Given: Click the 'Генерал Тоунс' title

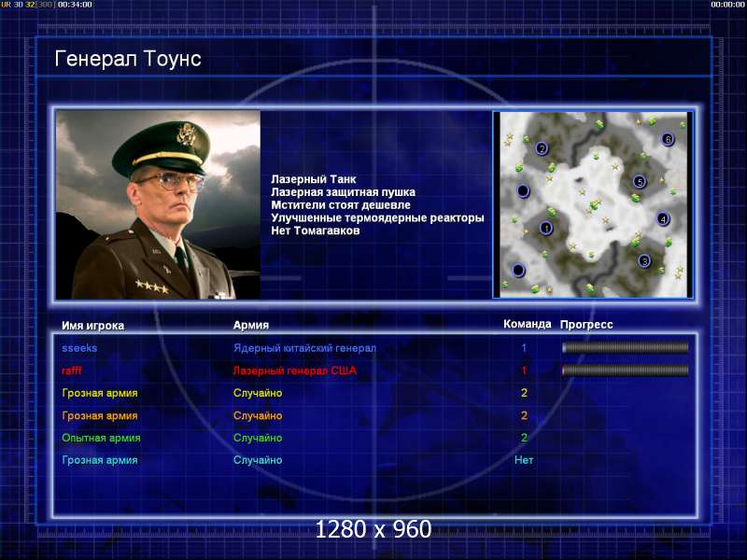Looking at the screenshot, I should 128,59.
